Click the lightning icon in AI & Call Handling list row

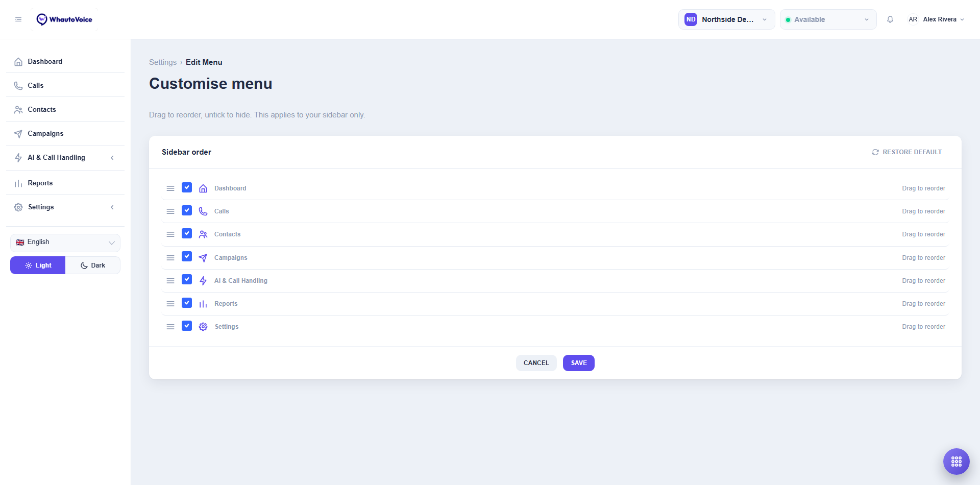tap(203, 281)
